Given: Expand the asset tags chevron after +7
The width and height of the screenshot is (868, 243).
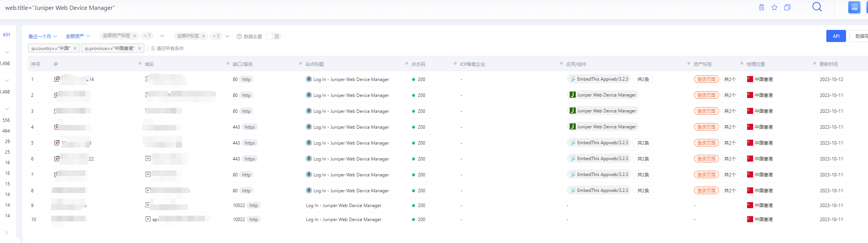Looking at the screenshot, I should (x=162, y=36).
